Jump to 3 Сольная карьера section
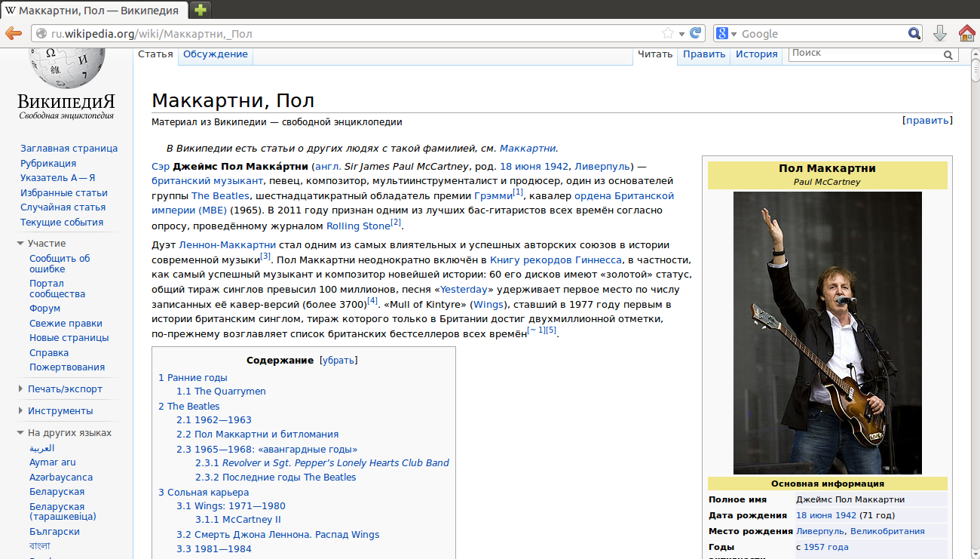This screenshot has height=559, width=980. [x=204, y=493]
